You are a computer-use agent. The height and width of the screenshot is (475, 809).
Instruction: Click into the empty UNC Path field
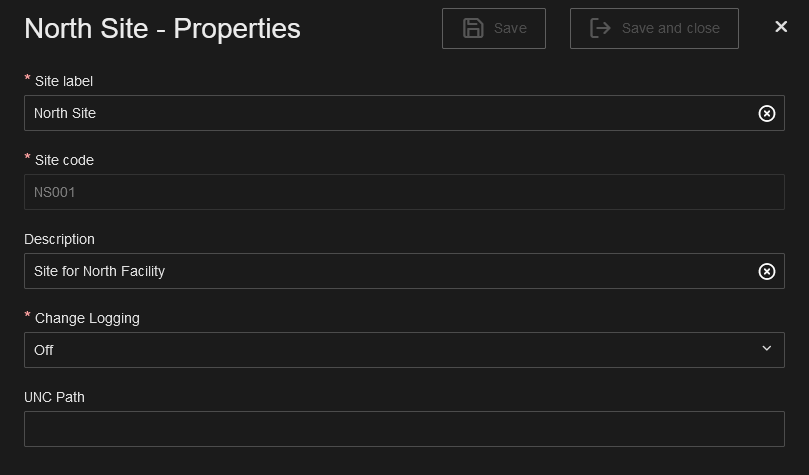click(x=404, y=429)
